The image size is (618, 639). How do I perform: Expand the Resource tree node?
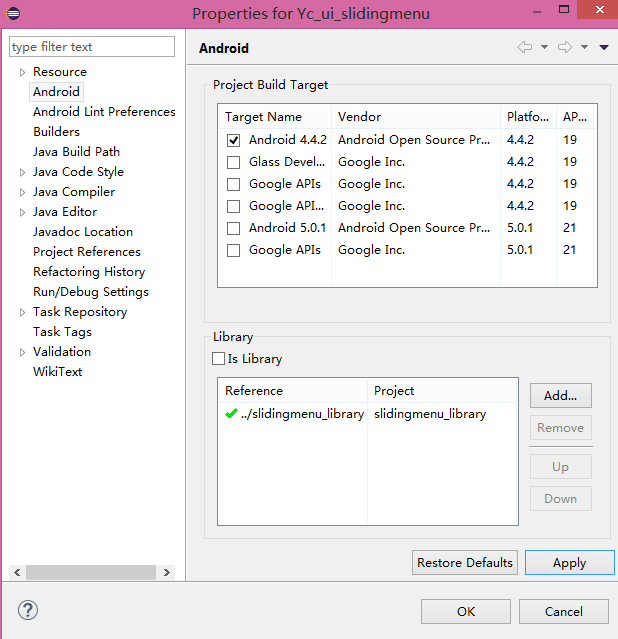(x=22, y=72)
